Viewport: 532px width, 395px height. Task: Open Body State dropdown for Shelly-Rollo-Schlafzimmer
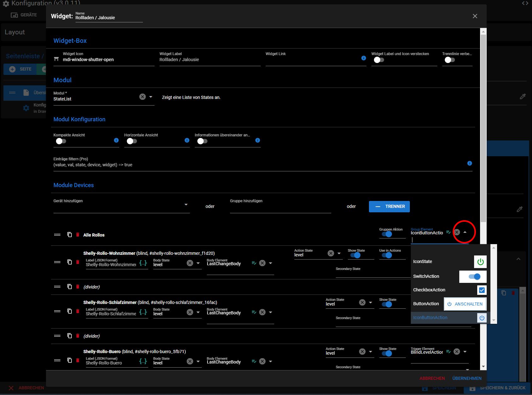(x=198, y=312)
